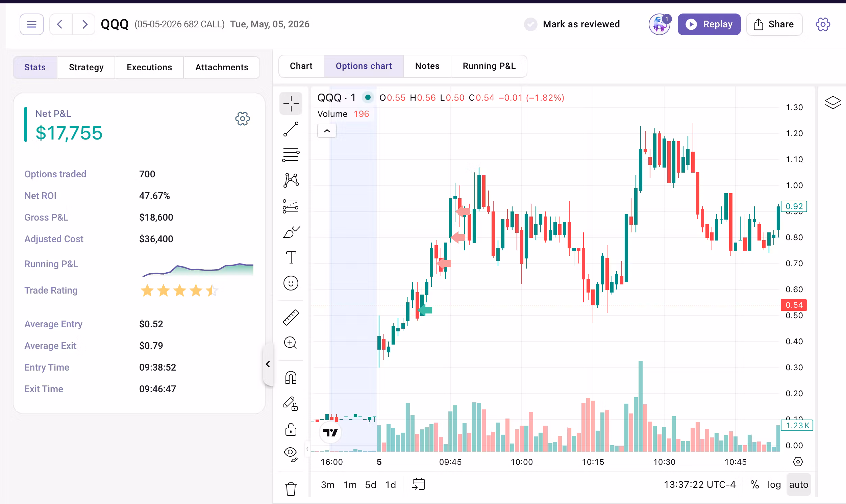
Task: Set trade rating to three stars
Action: tap(180, 291)
